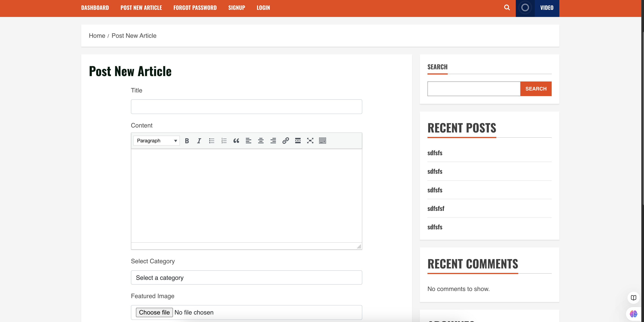Screen dimensions: 644x322
Task: Open the Signup menu item
Action: coord(237,8)
